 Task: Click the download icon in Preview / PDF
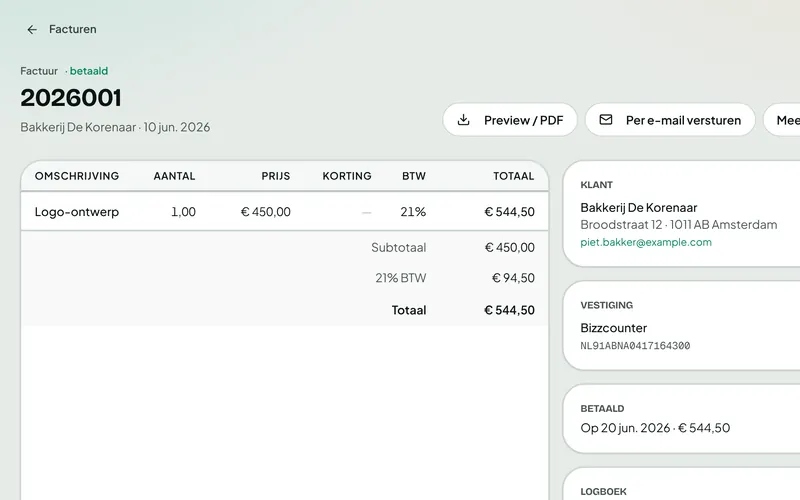(x=463, y=120)
